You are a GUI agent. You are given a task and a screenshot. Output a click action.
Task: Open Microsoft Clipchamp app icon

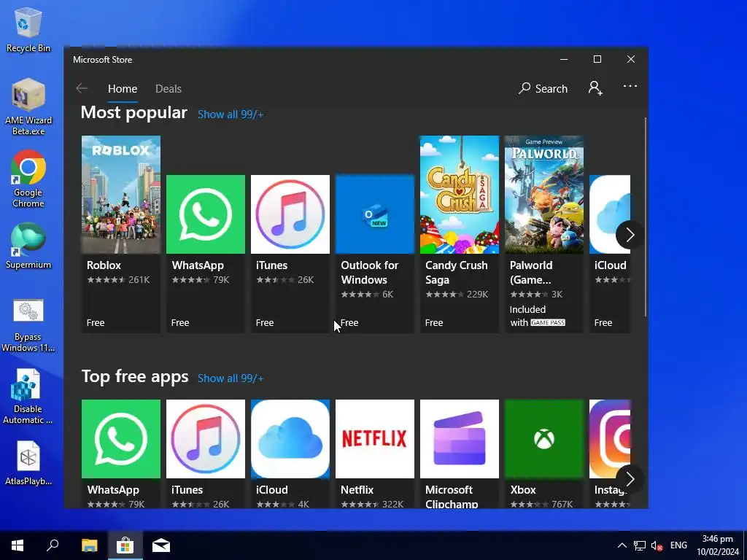pos(460,438)
